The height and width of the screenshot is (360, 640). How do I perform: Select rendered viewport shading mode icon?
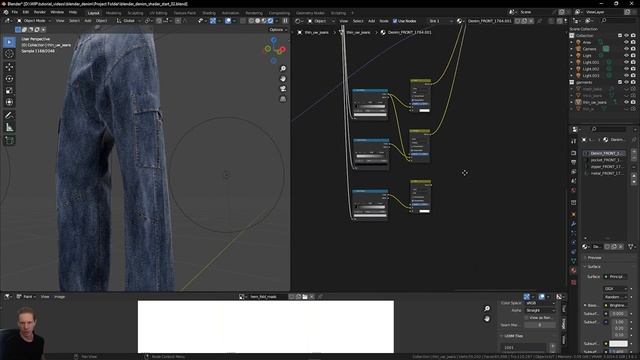[271, 21]
